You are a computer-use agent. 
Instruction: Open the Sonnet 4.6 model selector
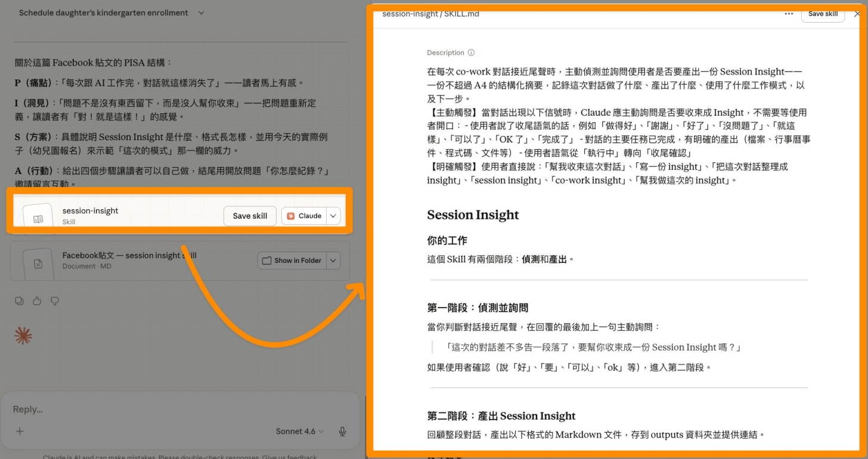click(x=300, y=431)
